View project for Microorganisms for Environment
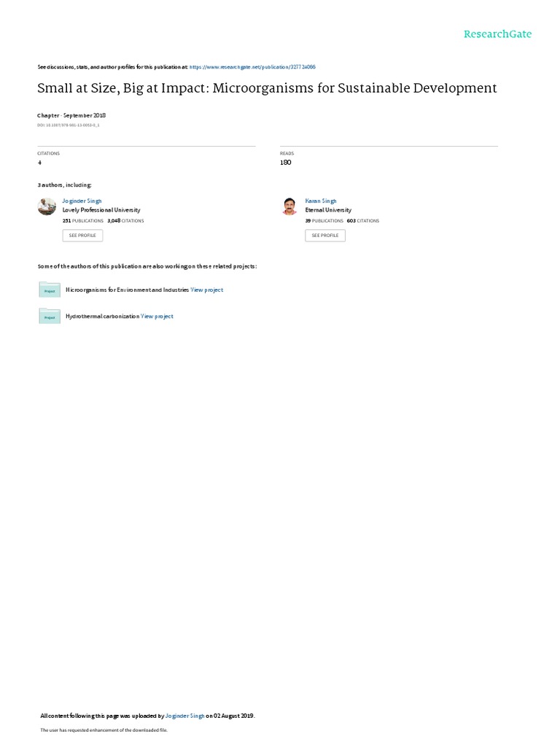 point(206,290)
